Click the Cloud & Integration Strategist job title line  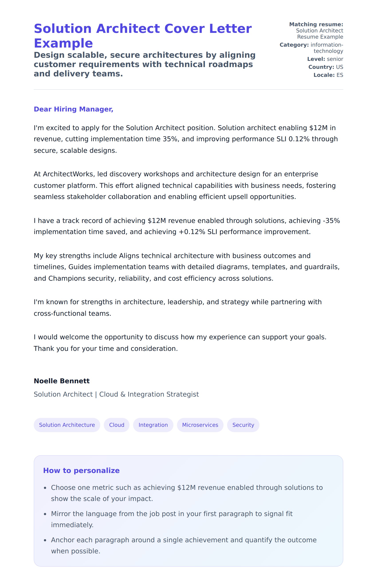point(116,394)
